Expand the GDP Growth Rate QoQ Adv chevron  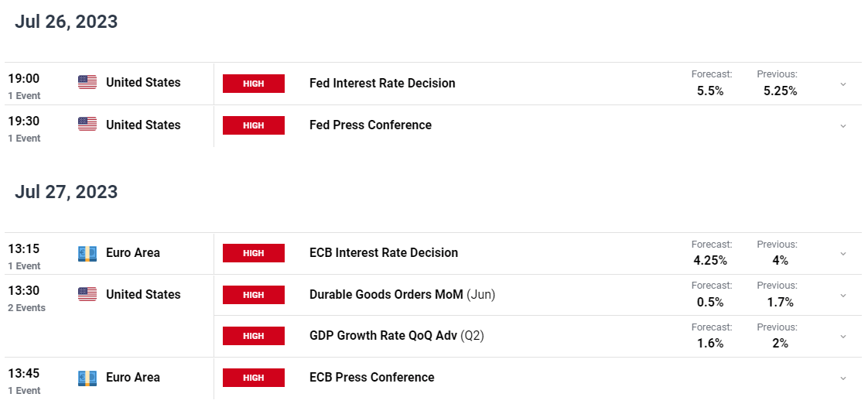click(x=843, y=337)
